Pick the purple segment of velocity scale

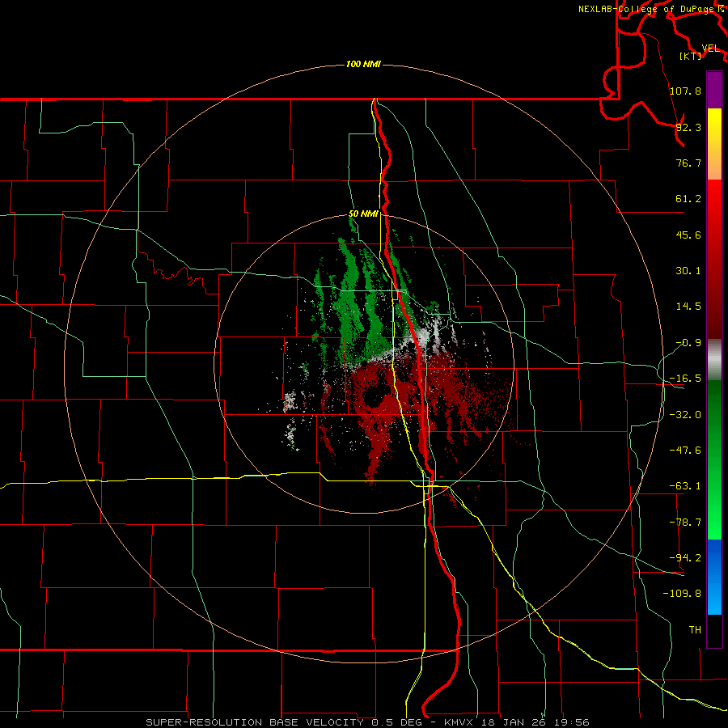pyautogui.click(x=714, y=90)
